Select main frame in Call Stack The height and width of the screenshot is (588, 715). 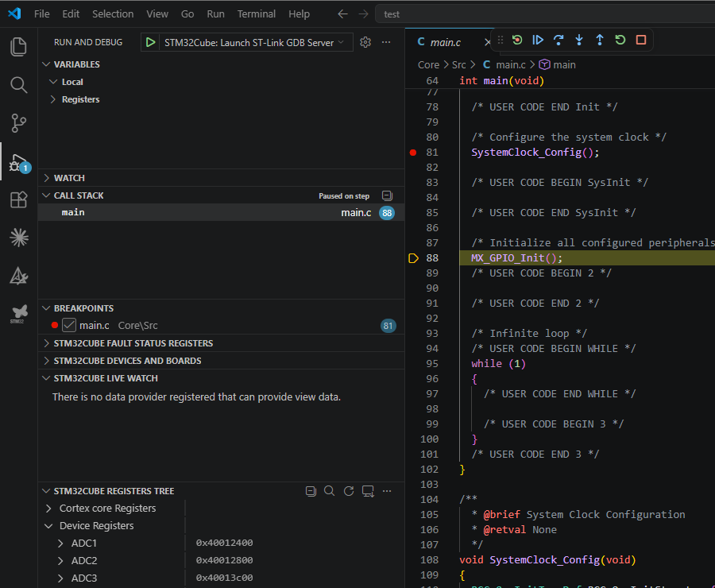point(221,213)
